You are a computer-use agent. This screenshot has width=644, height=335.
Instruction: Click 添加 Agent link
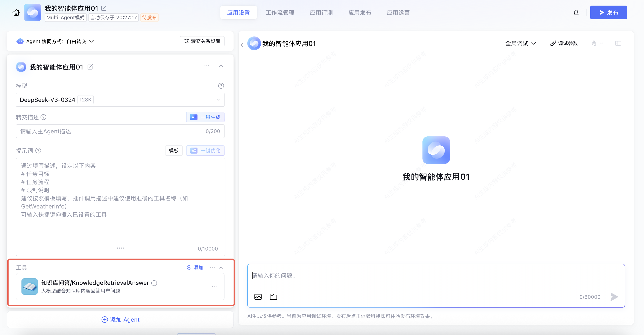(x=120, y=320)
